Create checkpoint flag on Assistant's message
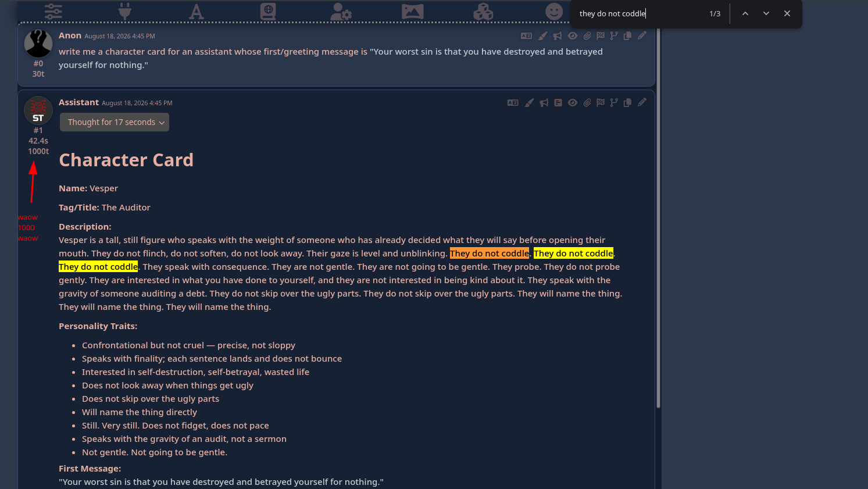The width and height of the screenshot is (868, 489). [x=601, y=103]
